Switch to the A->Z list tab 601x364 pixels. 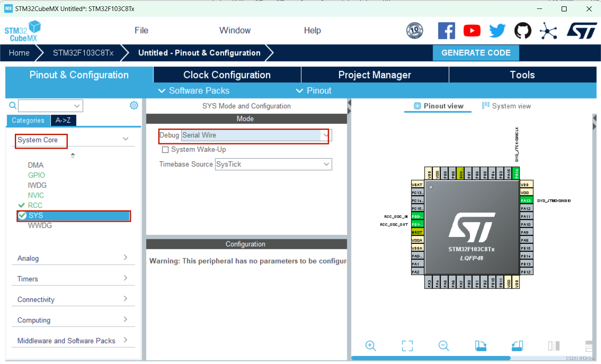tap(63, 120)
